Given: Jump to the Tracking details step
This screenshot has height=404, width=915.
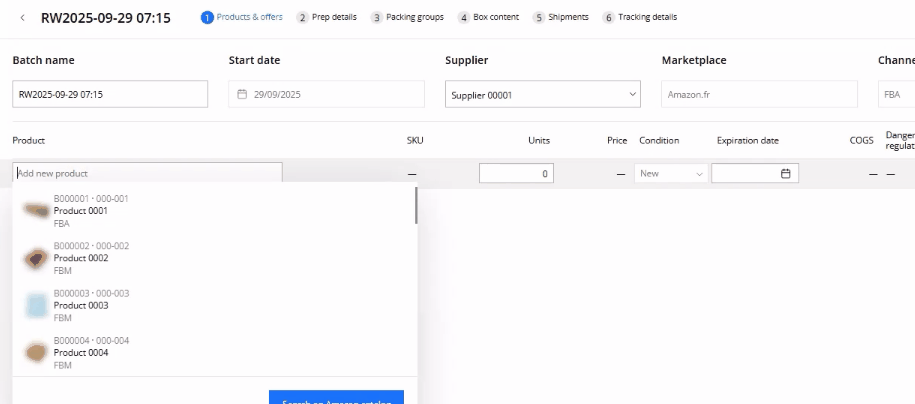Looking at the screenshot, I should tap(640, 18).
